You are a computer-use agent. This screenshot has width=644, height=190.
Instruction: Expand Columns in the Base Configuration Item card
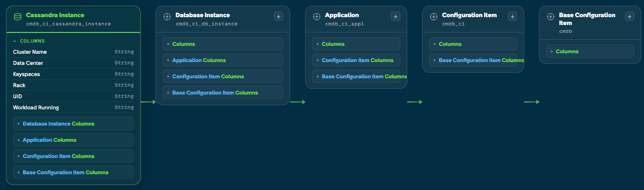[x=590, y=51]
